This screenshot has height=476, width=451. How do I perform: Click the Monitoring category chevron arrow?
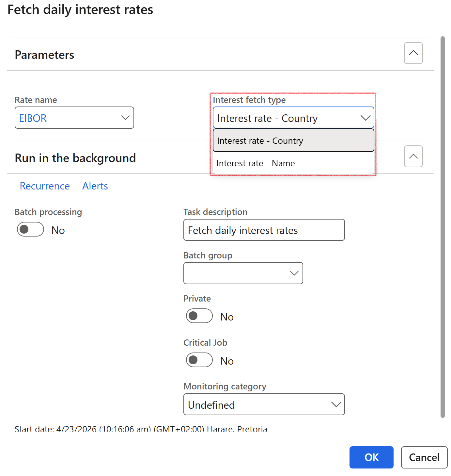point(336,404)
